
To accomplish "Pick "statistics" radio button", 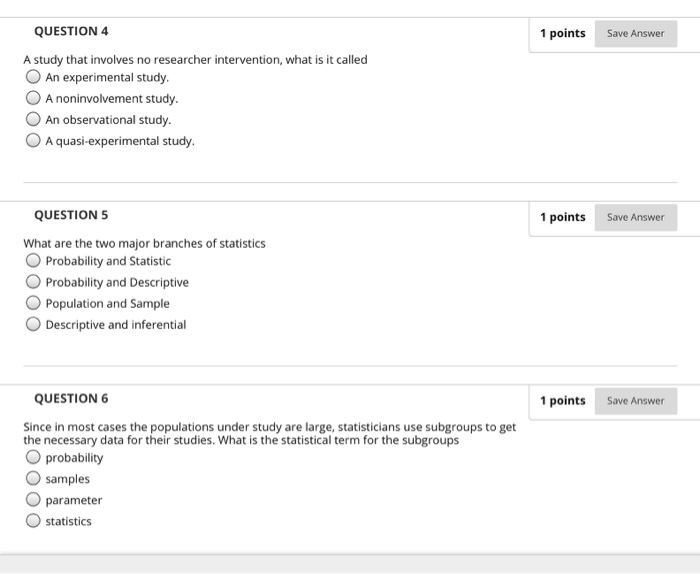I will tap(33, 520).
